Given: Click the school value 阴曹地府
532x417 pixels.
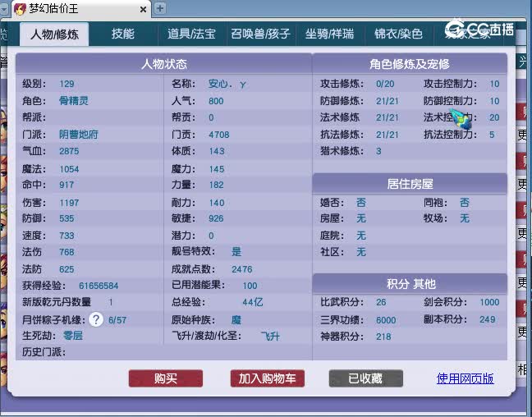Looking at the screenshot, I should [79, 135].
